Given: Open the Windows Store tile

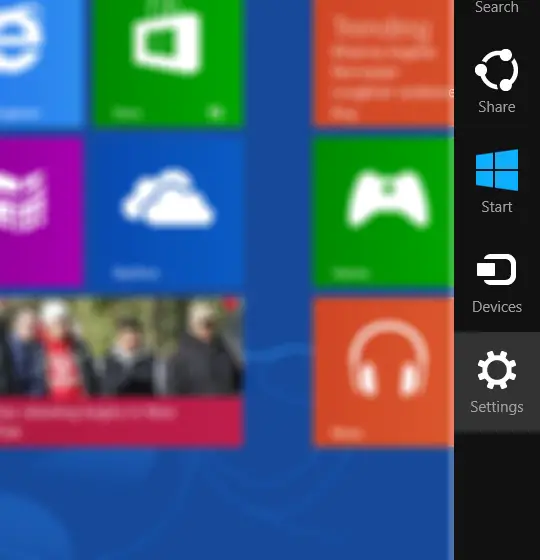Looking at the screenshot, I should tap(168, 62).
